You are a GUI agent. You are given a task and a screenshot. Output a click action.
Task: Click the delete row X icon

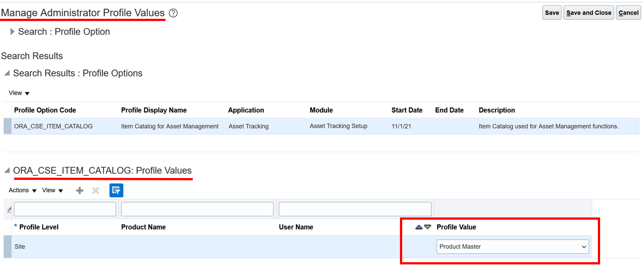point(95,191)
